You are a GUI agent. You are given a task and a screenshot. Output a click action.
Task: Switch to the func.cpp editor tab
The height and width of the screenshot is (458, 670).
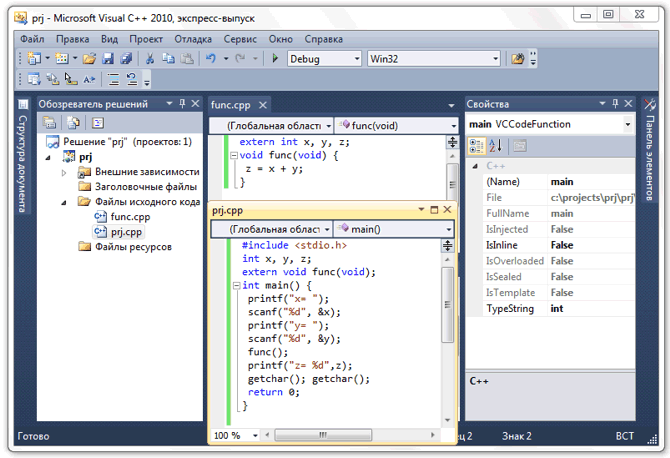231,105
